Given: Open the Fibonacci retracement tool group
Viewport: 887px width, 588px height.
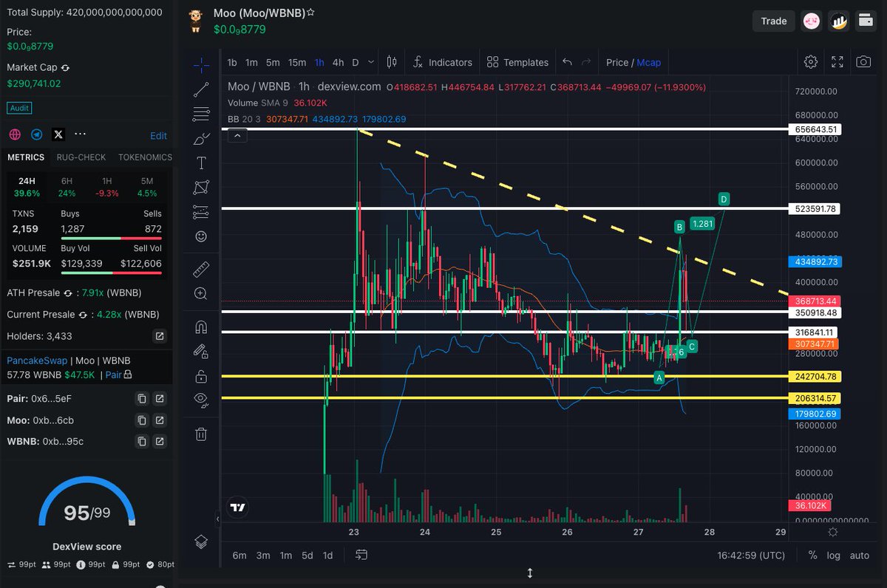Looking at the screenshot, I should click(x=201, y=114).
